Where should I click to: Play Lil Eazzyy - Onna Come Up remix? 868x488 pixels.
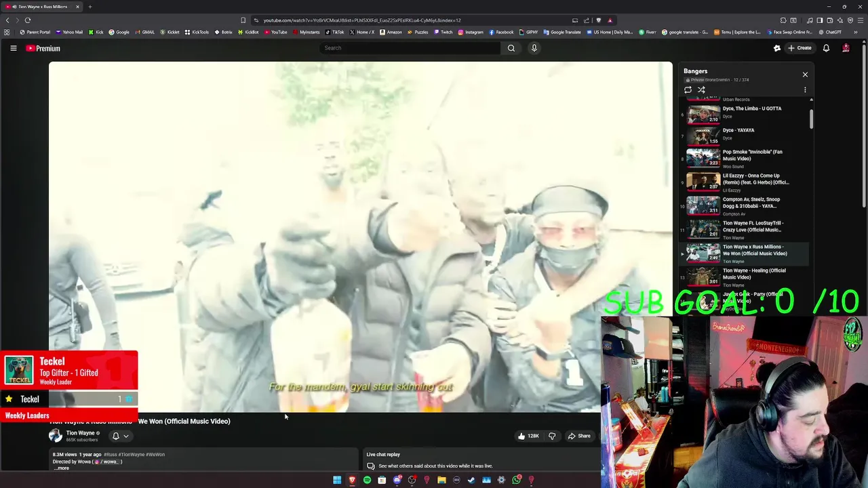point(744,182)
